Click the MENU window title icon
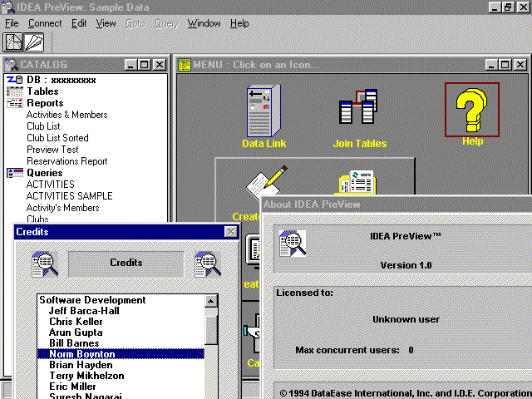This screenshot has width=532, height=399. pos(185,65)
